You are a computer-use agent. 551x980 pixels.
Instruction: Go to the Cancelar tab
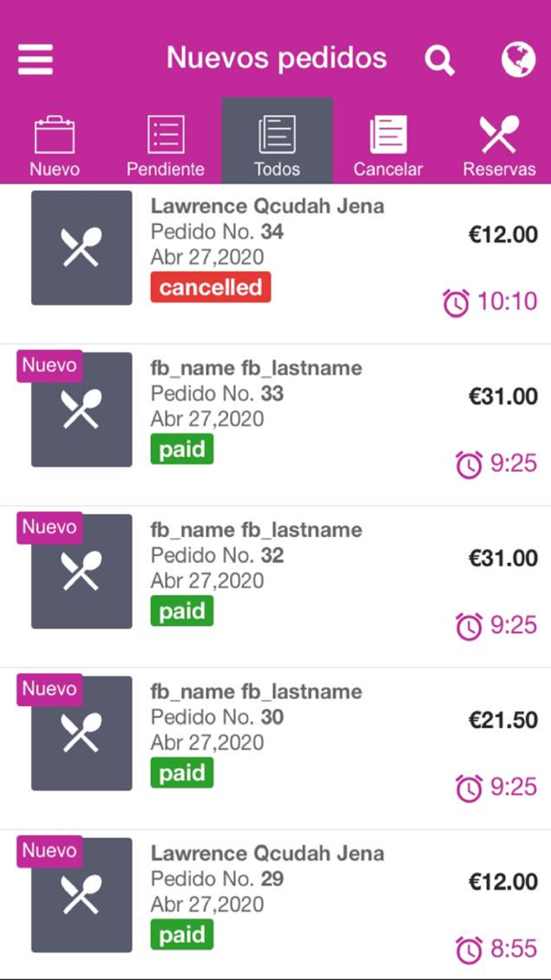[x=388, y=144]
